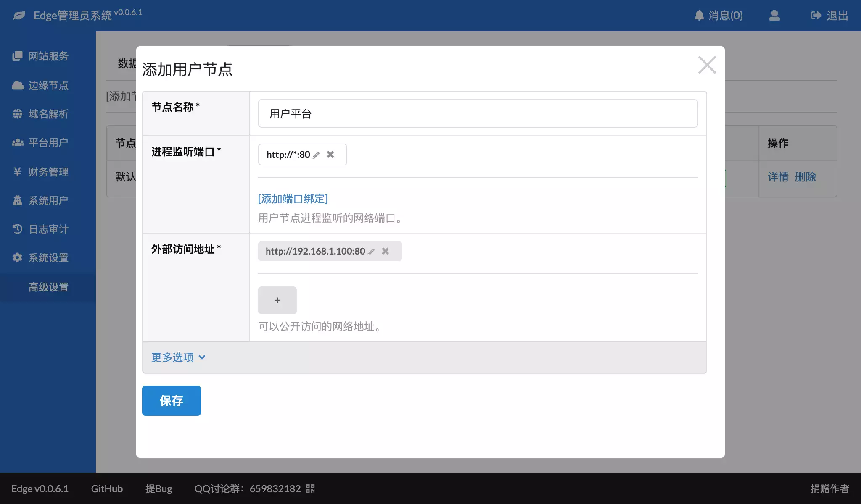Open the GitHub link in footer

coord(107,488)
